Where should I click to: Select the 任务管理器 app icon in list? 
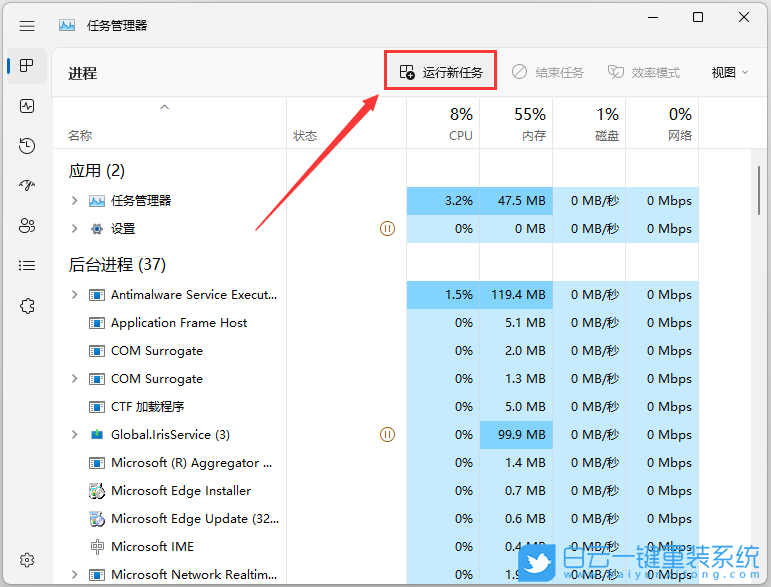pos(97,201)
